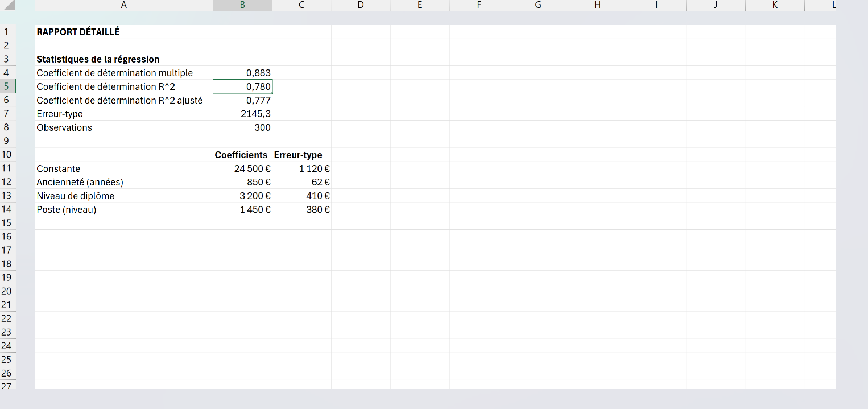Image resolution: width=868 pixels, height=409 pixels.
Task: Select column J header
Action: (x=716, y=6)
